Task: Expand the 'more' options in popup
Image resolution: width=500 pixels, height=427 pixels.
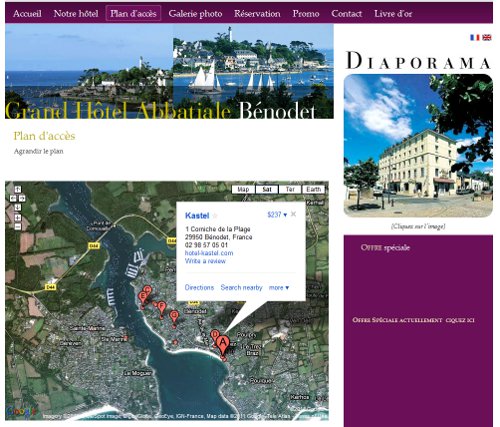Action: 279,287
